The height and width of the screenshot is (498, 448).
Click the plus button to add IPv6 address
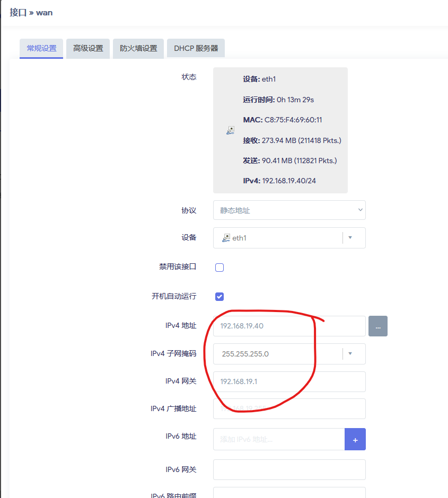coord(355,439)
